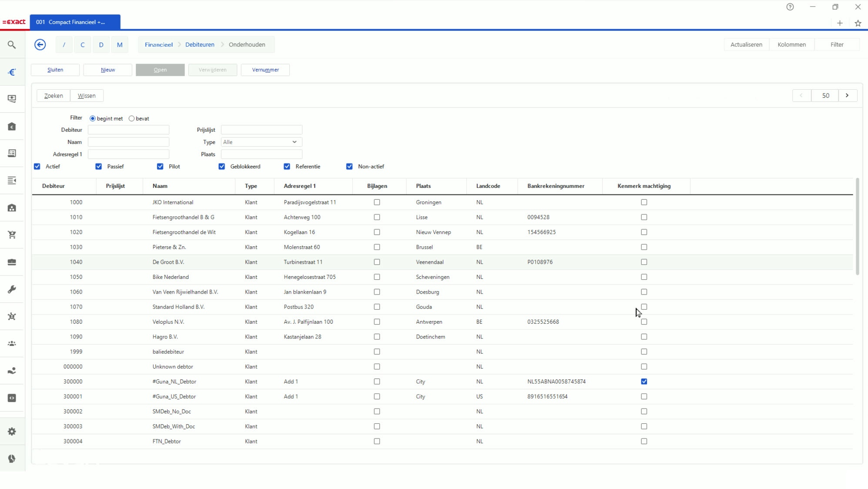Click the Sluiten button

(55, 70)
